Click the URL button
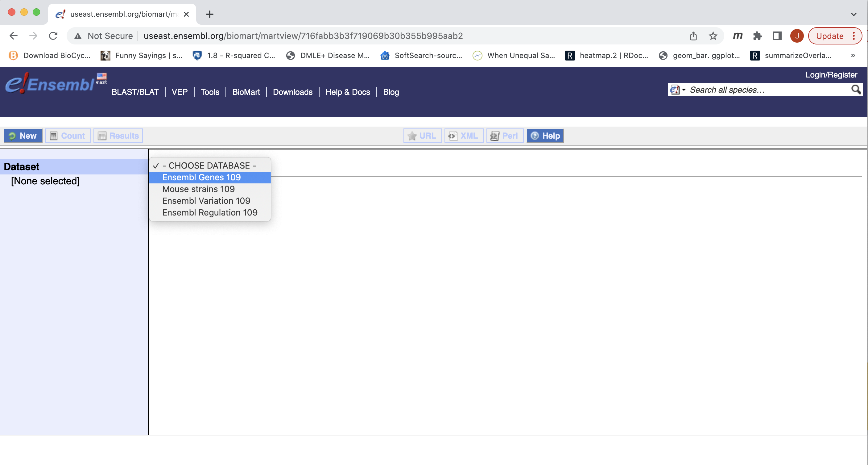868x465 pixels. point(423,136)
